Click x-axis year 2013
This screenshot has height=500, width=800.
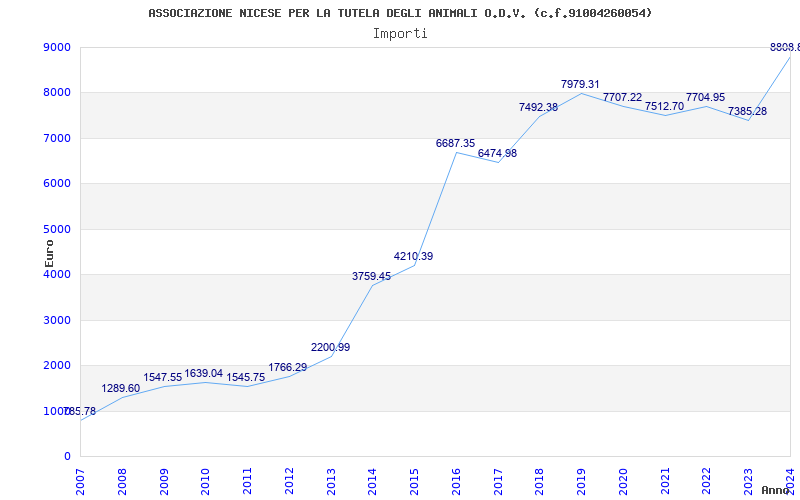coord(331,481)
